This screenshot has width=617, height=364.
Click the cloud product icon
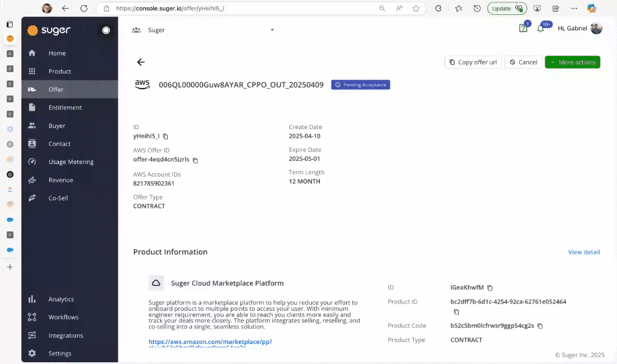(156, 283)
